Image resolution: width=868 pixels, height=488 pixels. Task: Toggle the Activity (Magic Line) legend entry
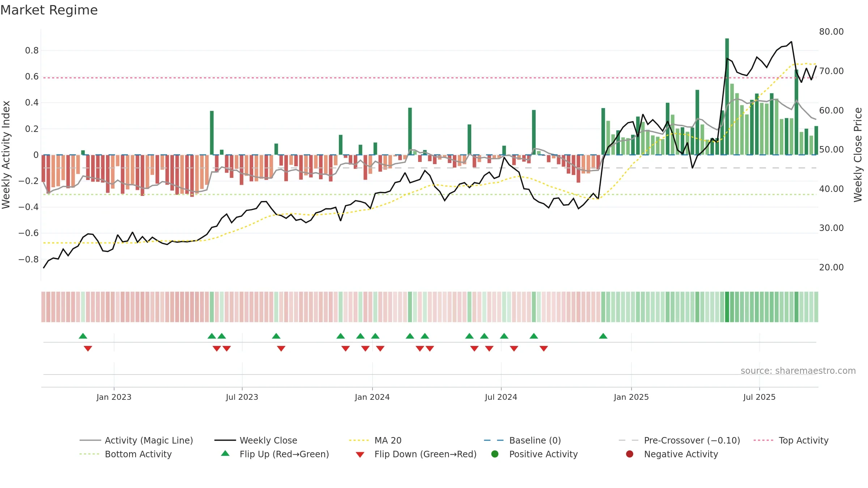tap(136, 440)
